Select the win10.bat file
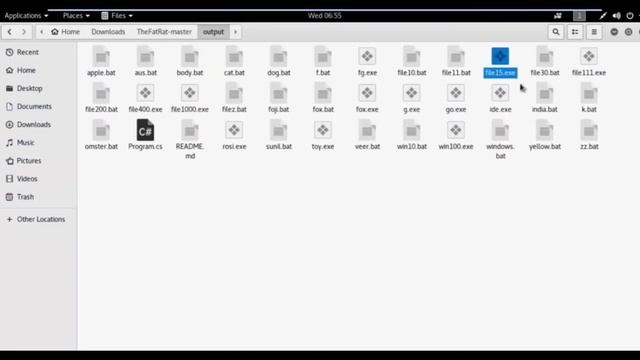Viewport: 640px width, 360px height. coord(411,130)
